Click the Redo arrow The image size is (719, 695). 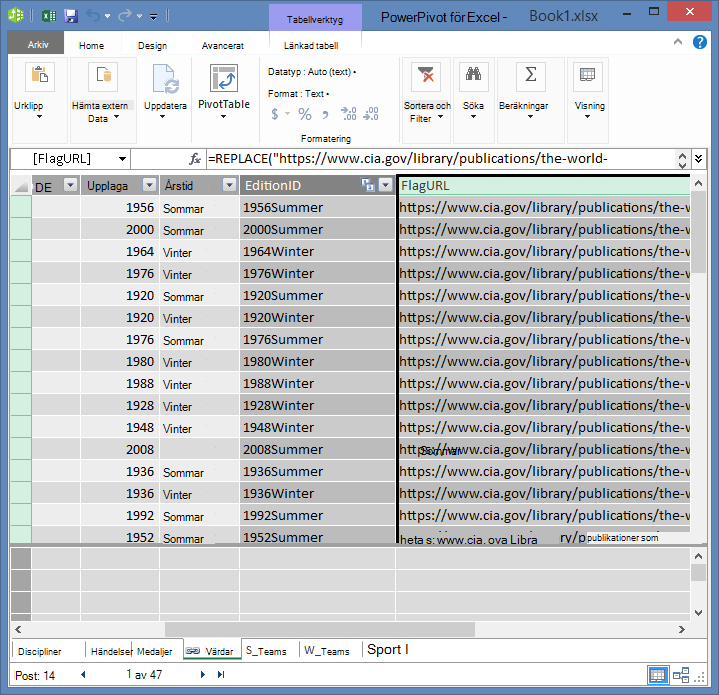coord(124,16)
